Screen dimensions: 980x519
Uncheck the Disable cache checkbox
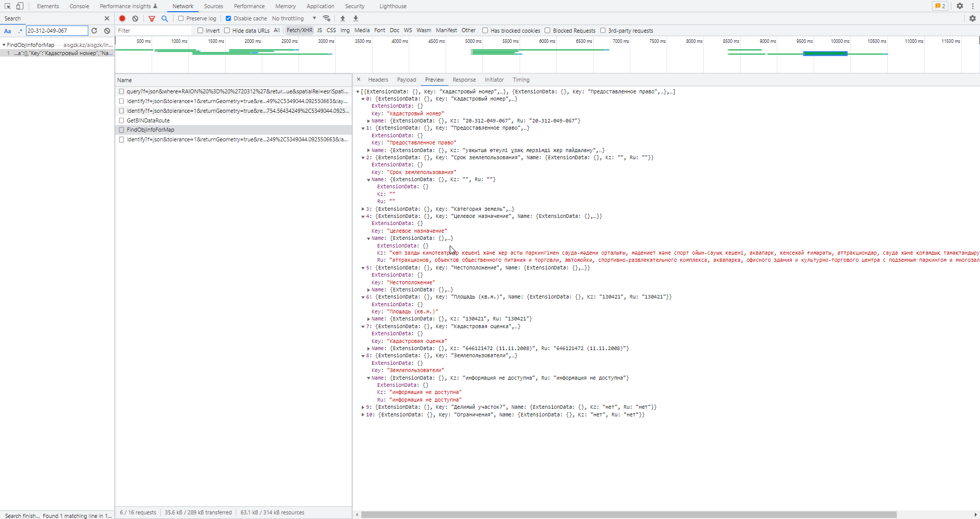[228, 18]
